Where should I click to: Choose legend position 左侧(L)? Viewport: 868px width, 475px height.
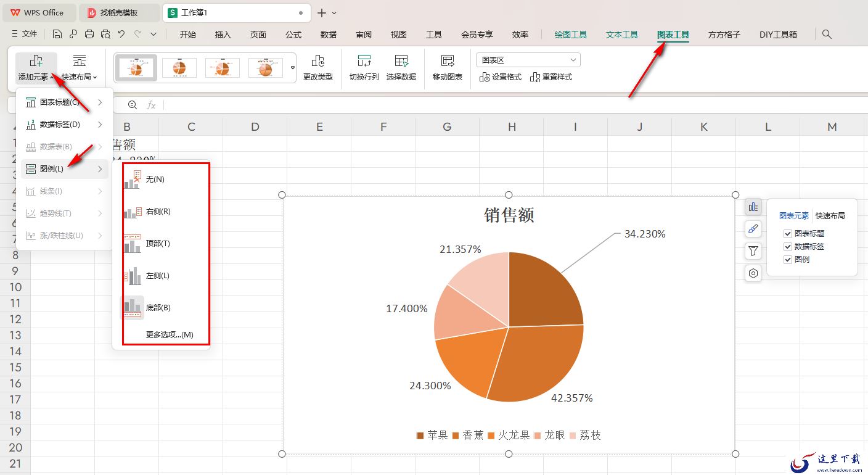[162, 276]
